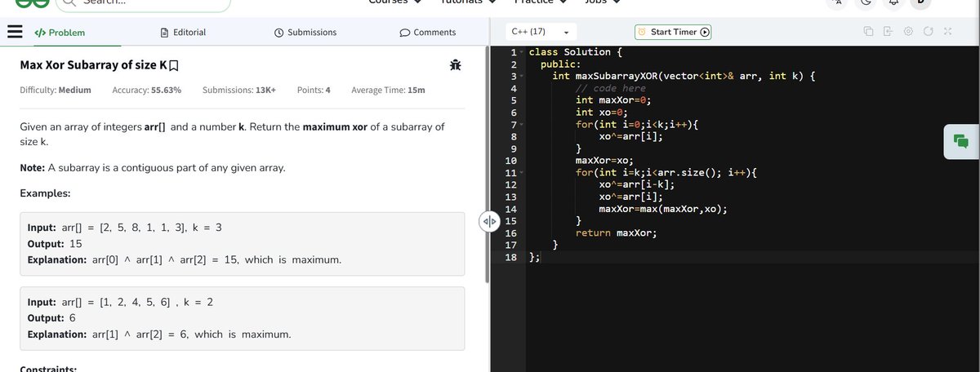
Task: Expand the Jobs menu chevron
Action: [617, 2]
